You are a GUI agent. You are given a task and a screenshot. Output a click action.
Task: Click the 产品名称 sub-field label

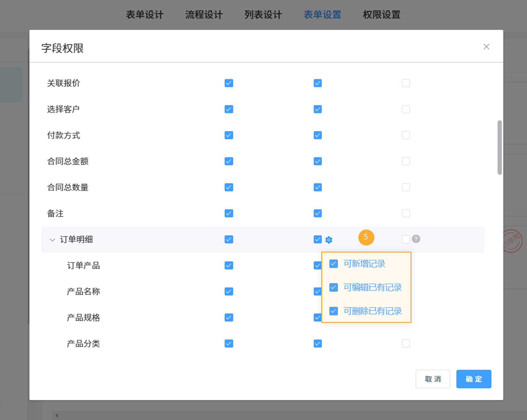tap(83, 292)
